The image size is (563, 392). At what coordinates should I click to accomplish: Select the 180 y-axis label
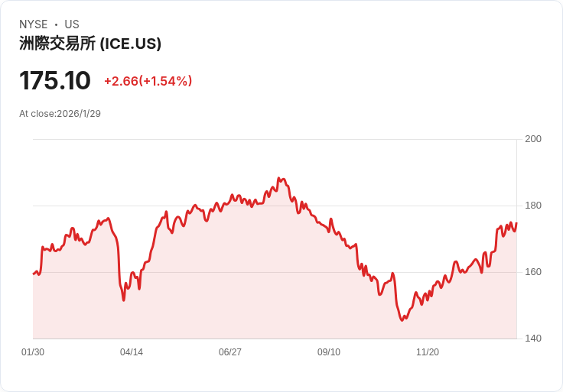click(533, 206)
